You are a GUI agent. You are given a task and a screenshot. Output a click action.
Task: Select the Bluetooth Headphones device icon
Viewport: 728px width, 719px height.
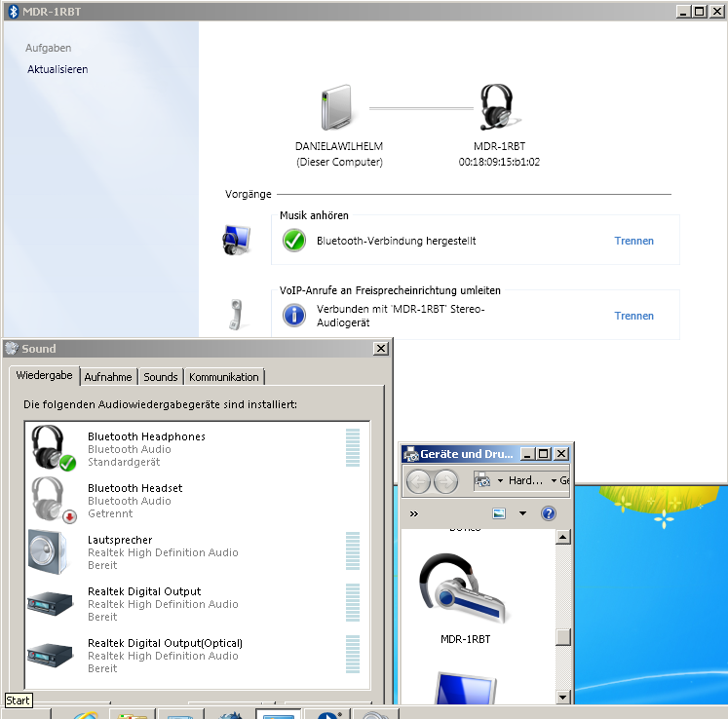tap(53, 448)
